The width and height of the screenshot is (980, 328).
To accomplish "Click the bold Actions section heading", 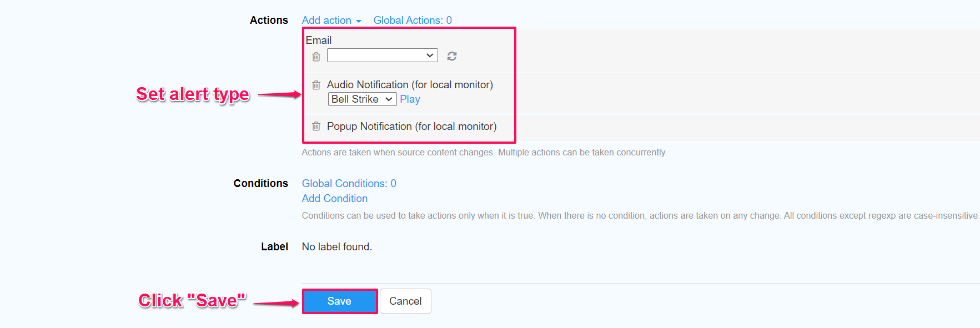I will click(269, 21).
